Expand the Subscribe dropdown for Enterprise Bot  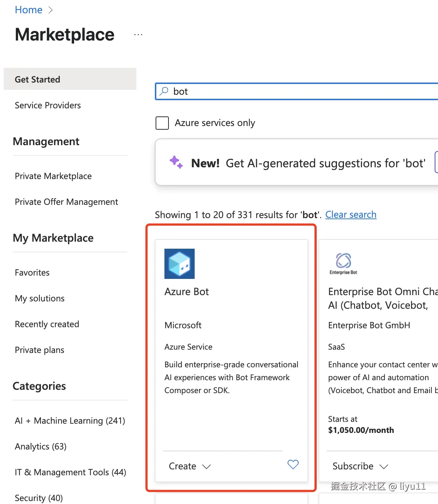click(x=360, y=466)
